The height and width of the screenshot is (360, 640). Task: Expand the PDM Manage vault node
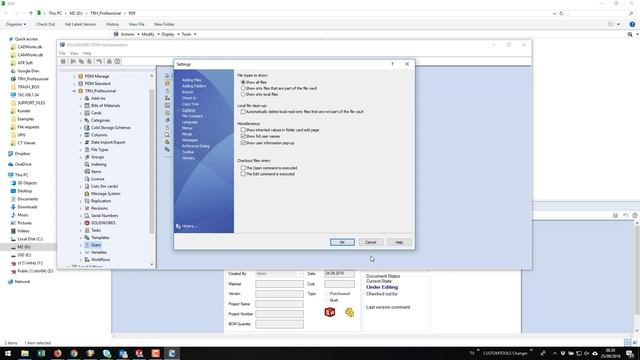(x=74, y=76)
